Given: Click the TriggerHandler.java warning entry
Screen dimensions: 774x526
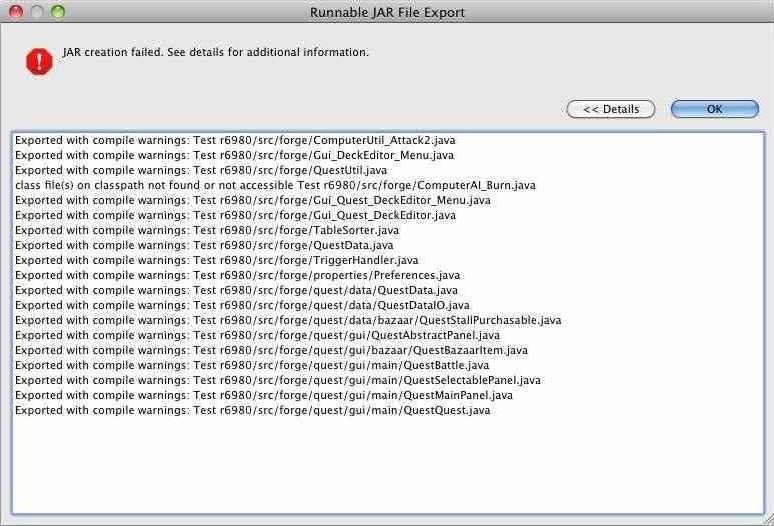Looking at the screenshot, I should coord(216,260).
